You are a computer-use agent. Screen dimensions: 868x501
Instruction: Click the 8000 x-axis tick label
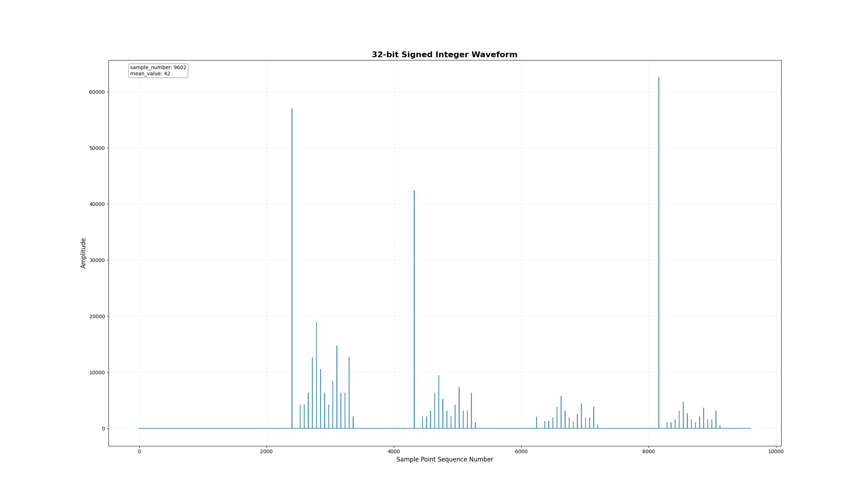(648, 451)
